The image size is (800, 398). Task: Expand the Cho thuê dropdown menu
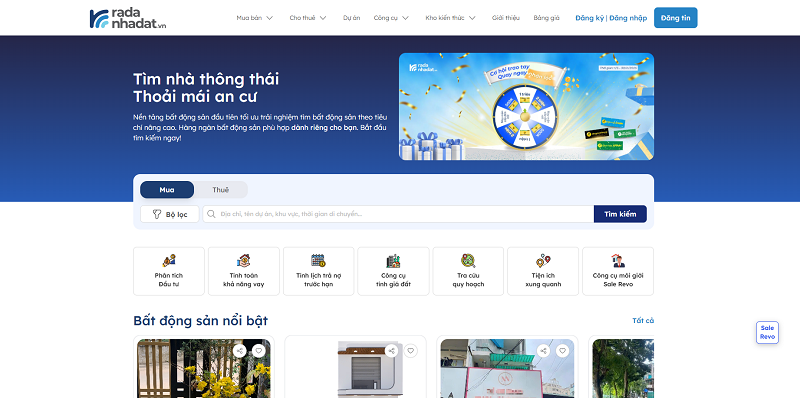coord(308,18)
